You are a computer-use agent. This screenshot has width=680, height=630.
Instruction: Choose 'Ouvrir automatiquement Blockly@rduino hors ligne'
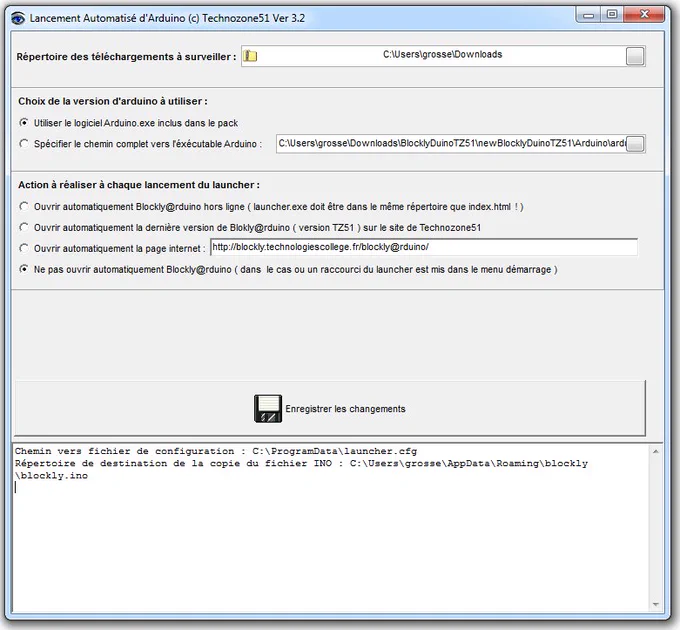click(x=271, y=207)
